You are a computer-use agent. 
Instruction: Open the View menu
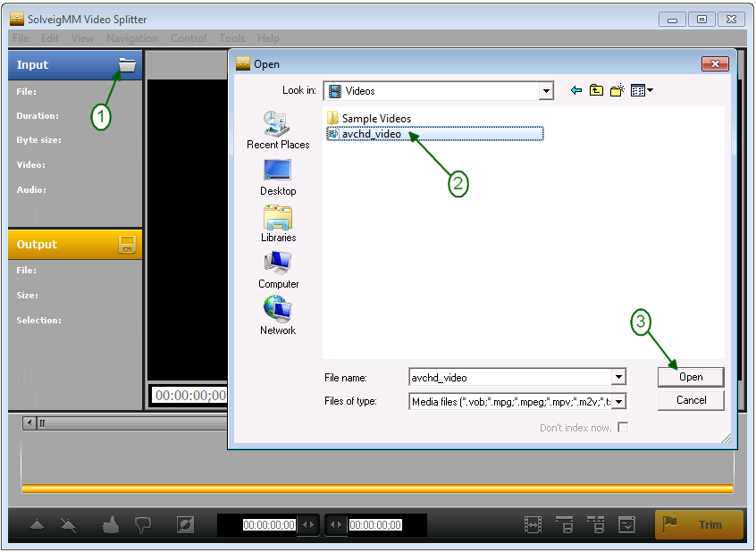82,38
